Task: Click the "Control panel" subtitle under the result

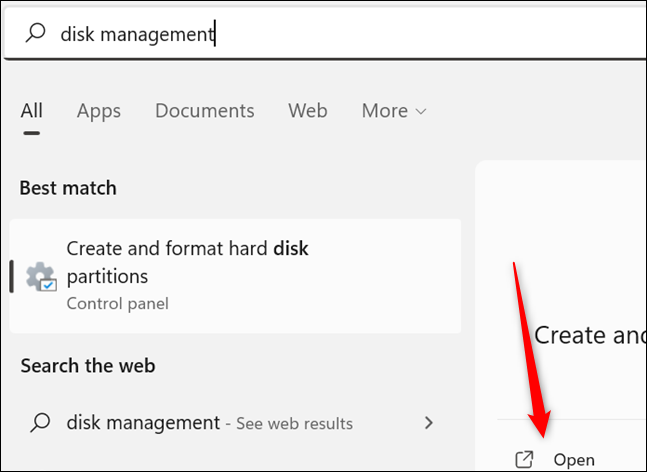Action: [117, 303]
